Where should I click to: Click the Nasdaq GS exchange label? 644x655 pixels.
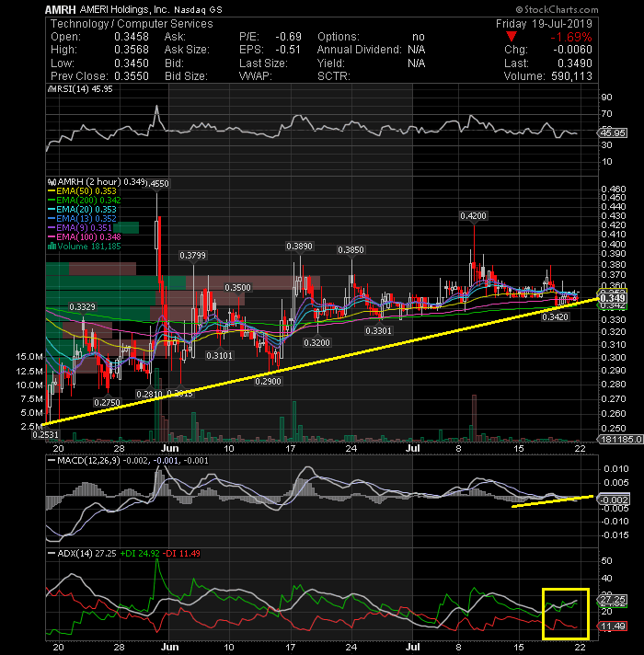[x=198, y=9]
